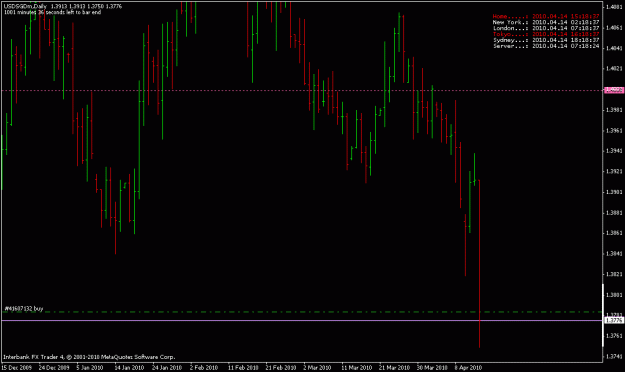Select the pink dashed horizontal line
This screenshot has width=625, height=372.
click(302, 91)
